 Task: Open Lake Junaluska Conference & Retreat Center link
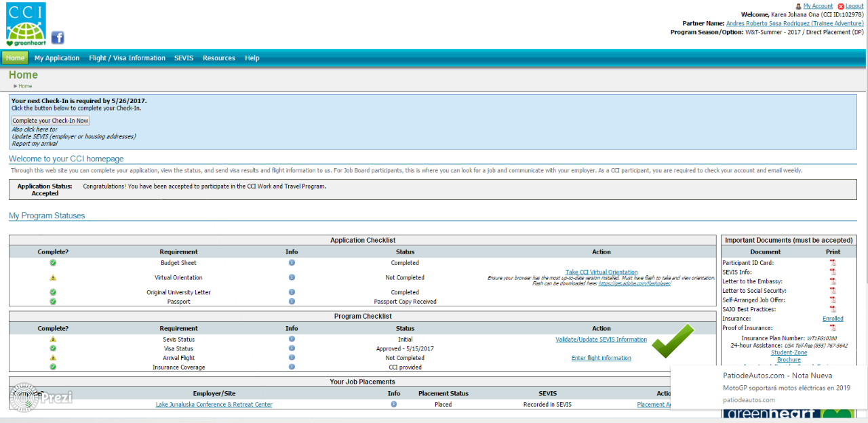[x=214, y=405]
